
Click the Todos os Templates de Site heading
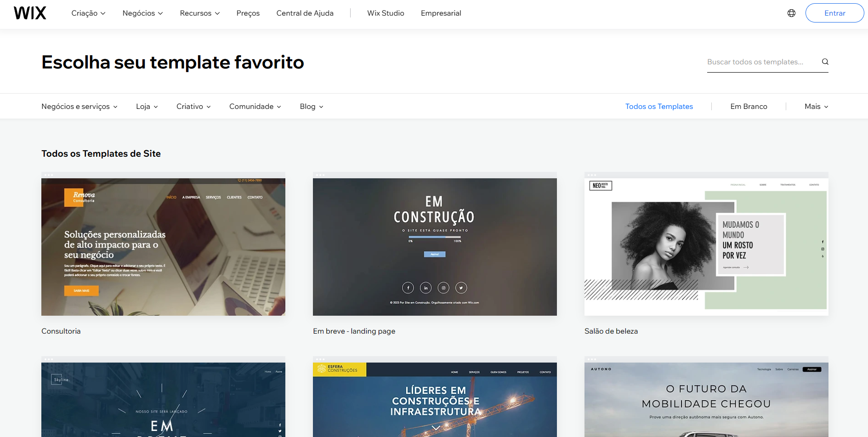[x=101, y=153]
